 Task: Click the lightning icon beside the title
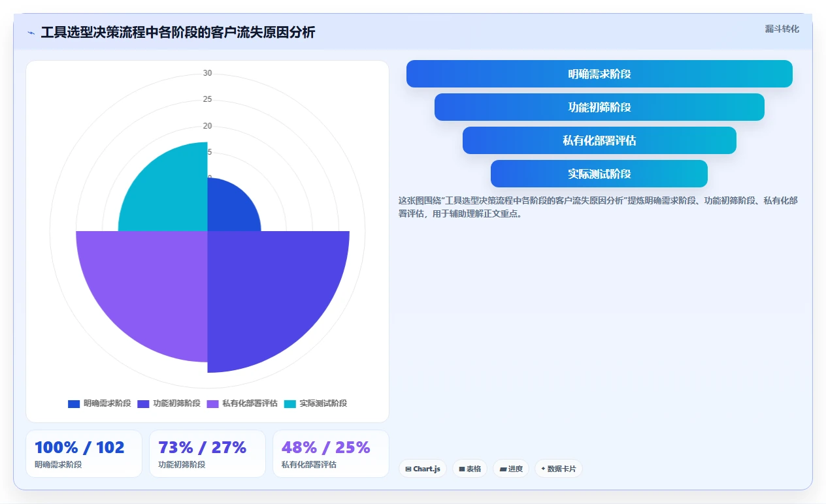point(31,33)
